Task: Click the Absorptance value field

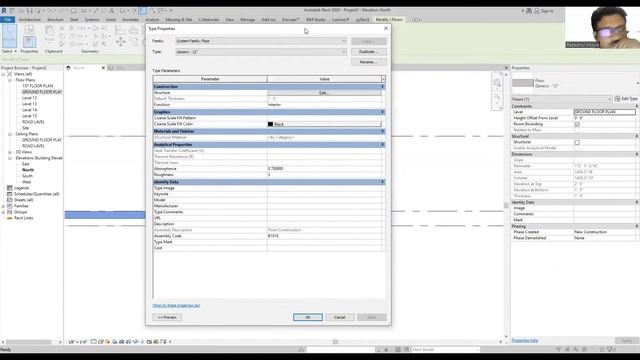Action: [x=324, y=169]
